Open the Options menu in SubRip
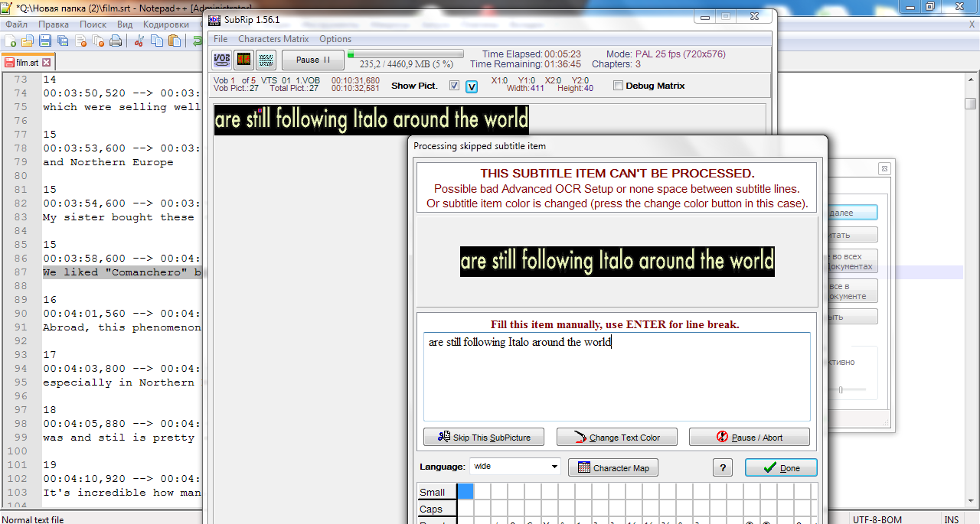 [335, 39]
